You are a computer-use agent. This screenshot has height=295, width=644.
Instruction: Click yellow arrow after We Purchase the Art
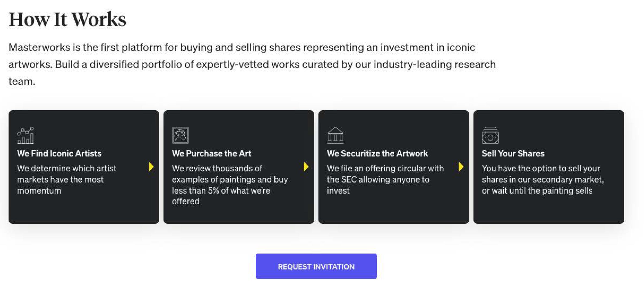pos(306,167)
